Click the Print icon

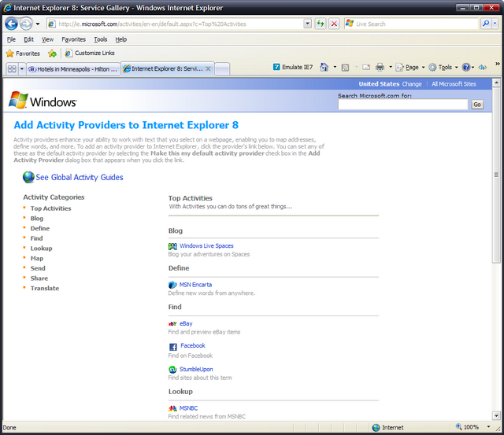pos(380,67)
